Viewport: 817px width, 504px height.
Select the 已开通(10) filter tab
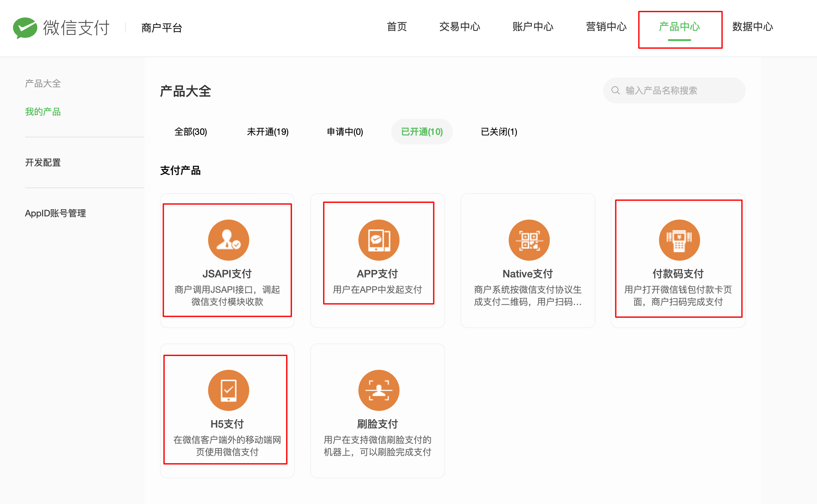[x=422, y=132]
